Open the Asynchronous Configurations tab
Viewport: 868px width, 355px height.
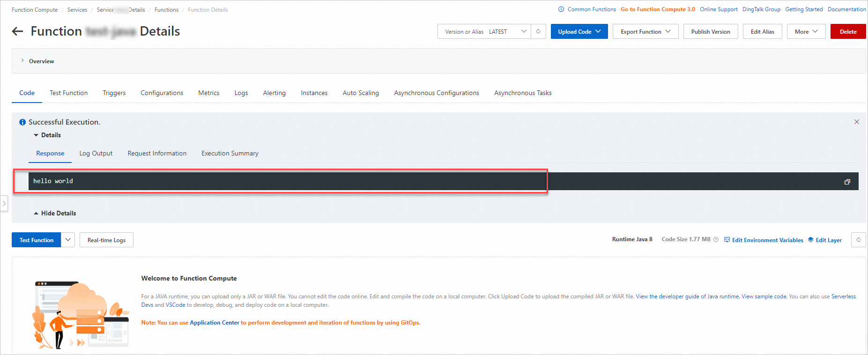click(437, 93)
